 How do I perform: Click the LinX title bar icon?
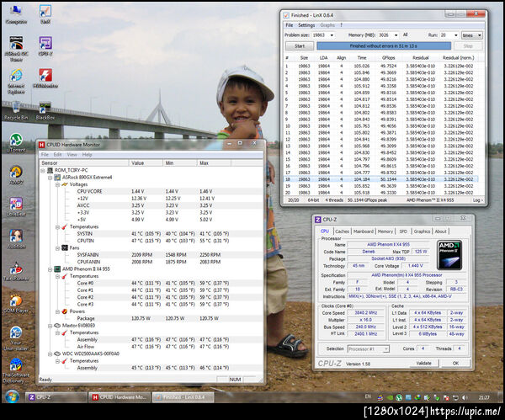286,15
